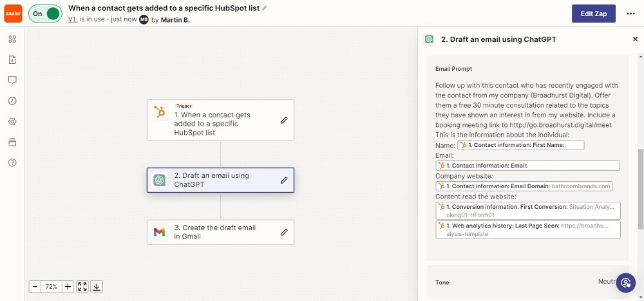The image size is (644, 301).
Task: Click the Email Prompt text area
Action: (x=528, y=160)
